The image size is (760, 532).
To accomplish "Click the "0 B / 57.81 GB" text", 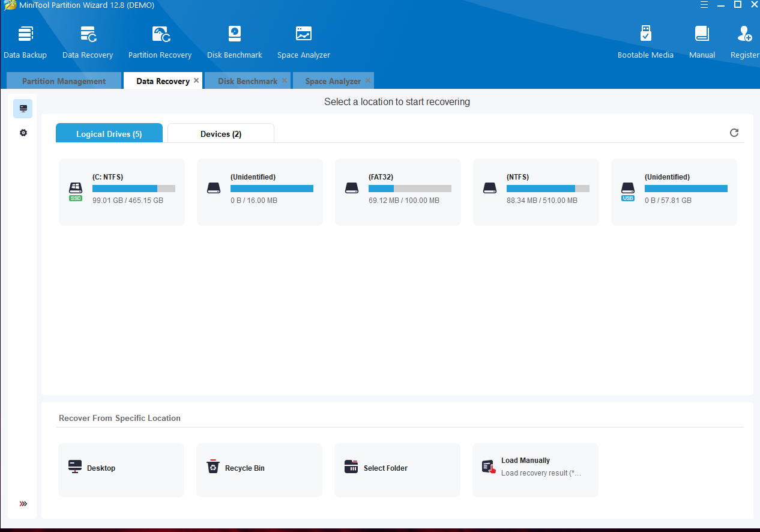I will pyautogui.click(x=668, y=201).
